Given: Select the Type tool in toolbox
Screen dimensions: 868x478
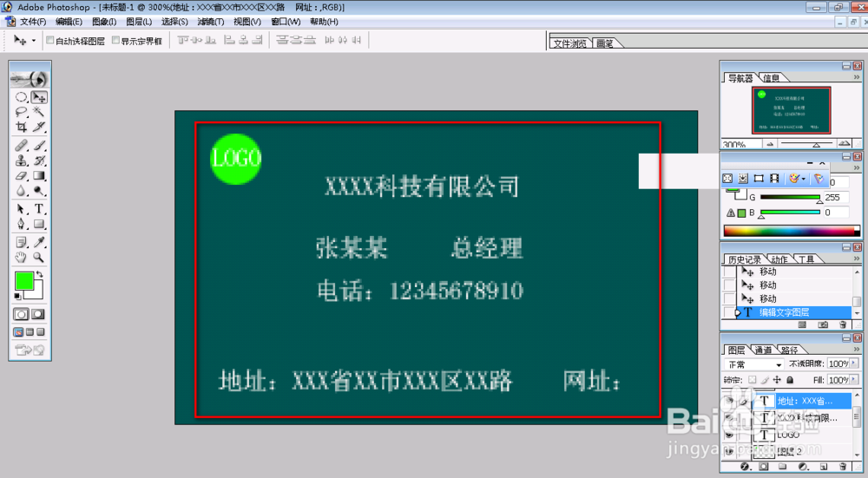Looking at the screenshot, I should click(x=39, y=209).
